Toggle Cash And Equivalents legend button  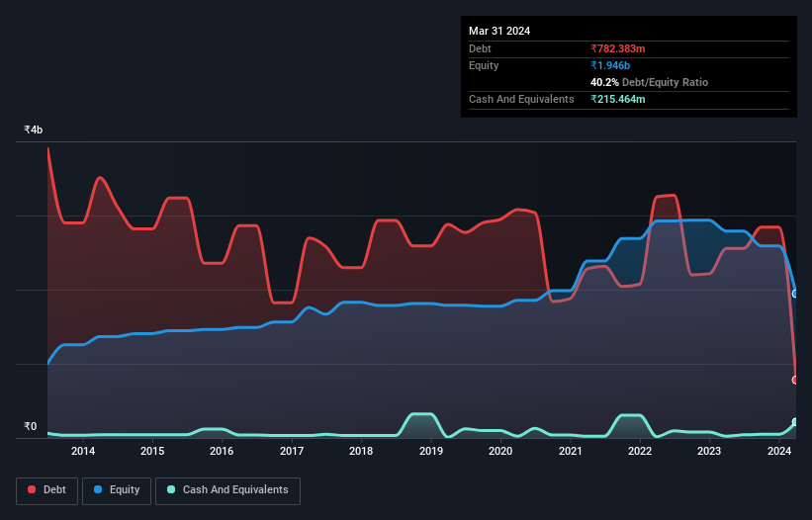click(227, 490)
